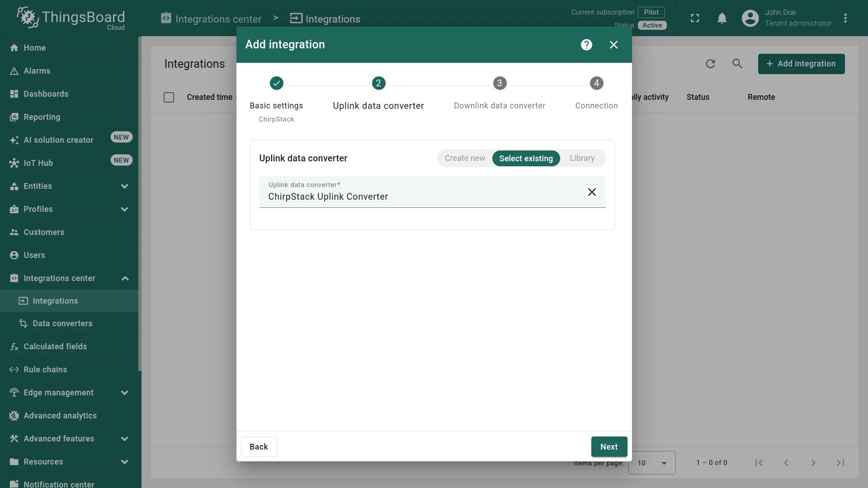Image resolution: width=868 pixels, height=488 pixels.
Task: Click the Users icon in sidebar
Action: [x=14, y=255]
